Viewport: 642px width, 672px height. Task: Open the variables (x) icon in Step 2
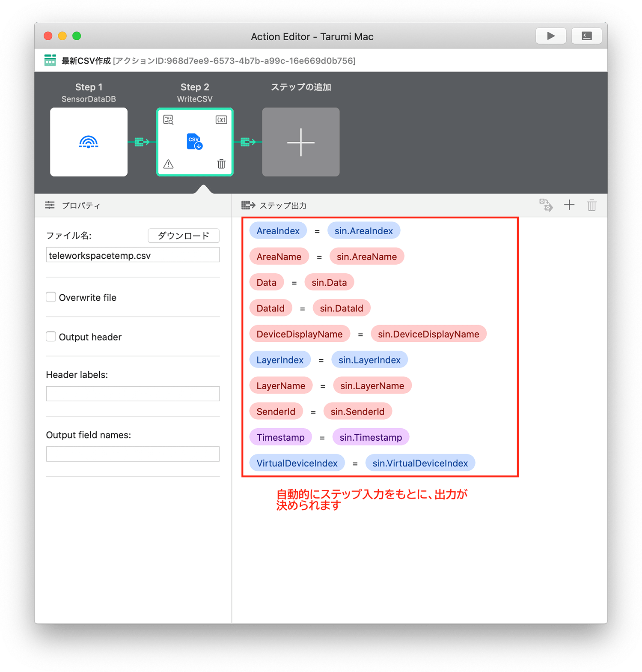point(221,120)
